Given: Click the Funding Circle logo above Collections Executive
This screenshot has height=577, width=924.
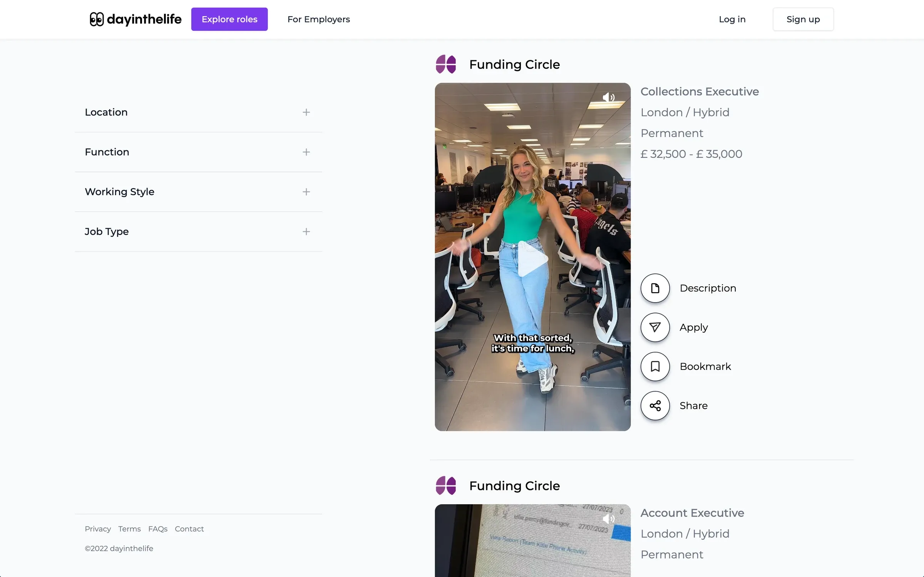Looking at the screenshot, I should pos(446,64).
